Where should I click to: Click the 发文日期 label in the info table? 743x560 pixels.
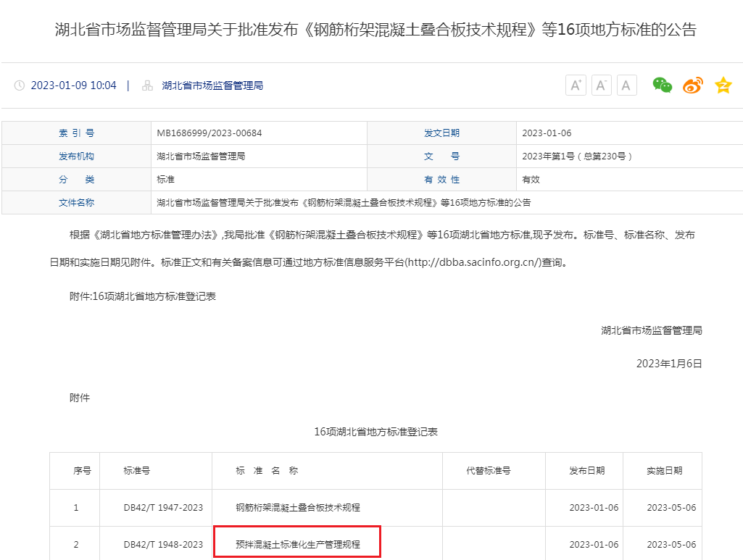pos(442,133)
